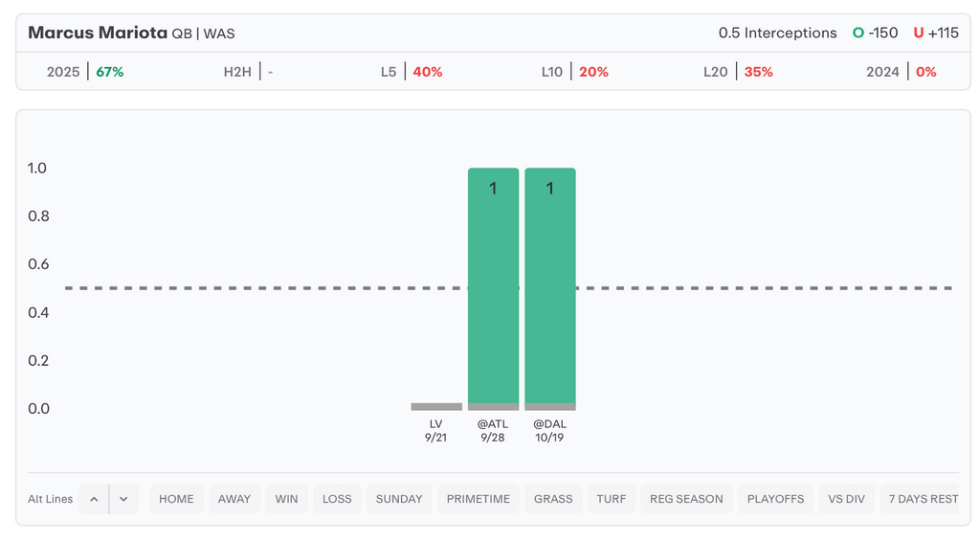
Task: Enable the LOSS filter
Action: (337, 499)
